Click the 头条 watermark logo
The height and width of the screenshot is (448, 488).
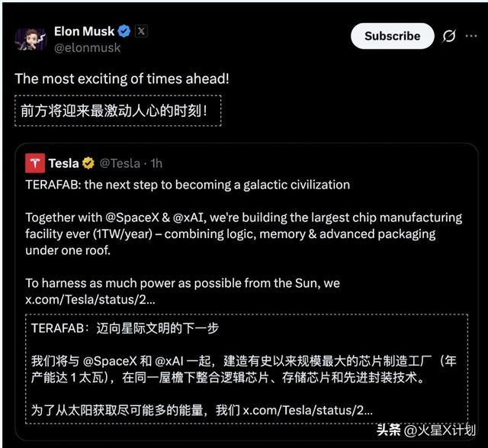tap(389, 430)
